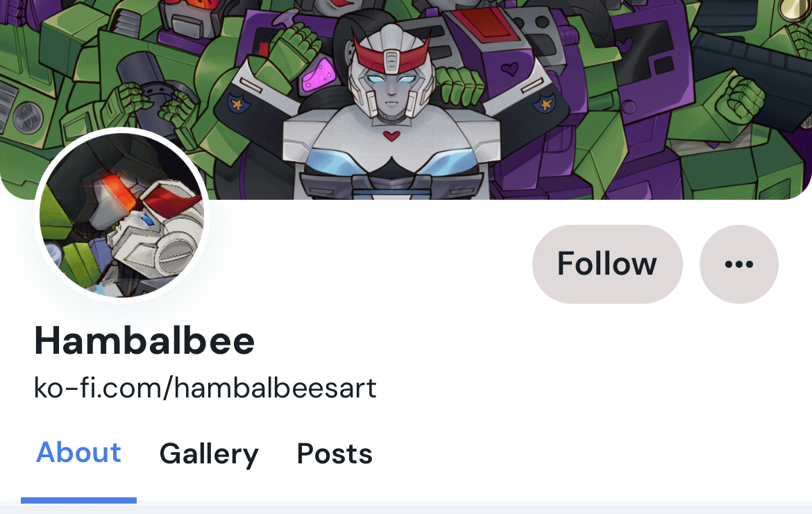
Task: Click the ko-fi.com/hambalbeesart link
Action: pos(205,388)
